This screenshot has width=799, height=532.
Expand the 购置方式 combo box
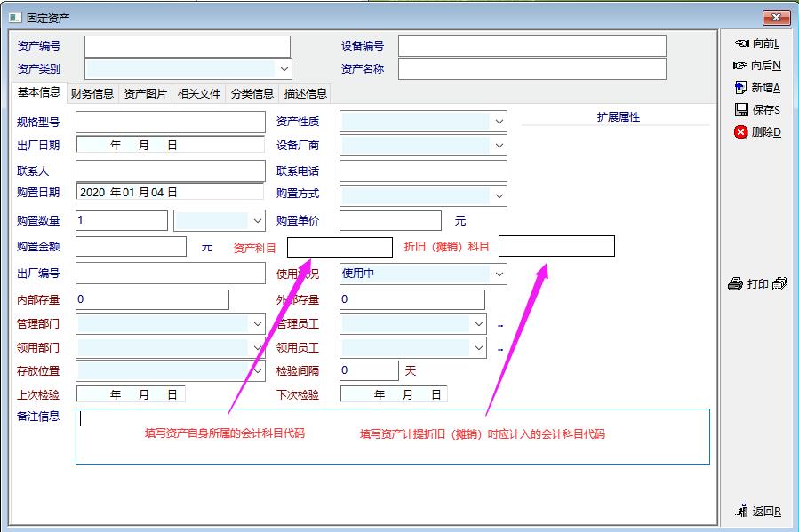(499, 195)
